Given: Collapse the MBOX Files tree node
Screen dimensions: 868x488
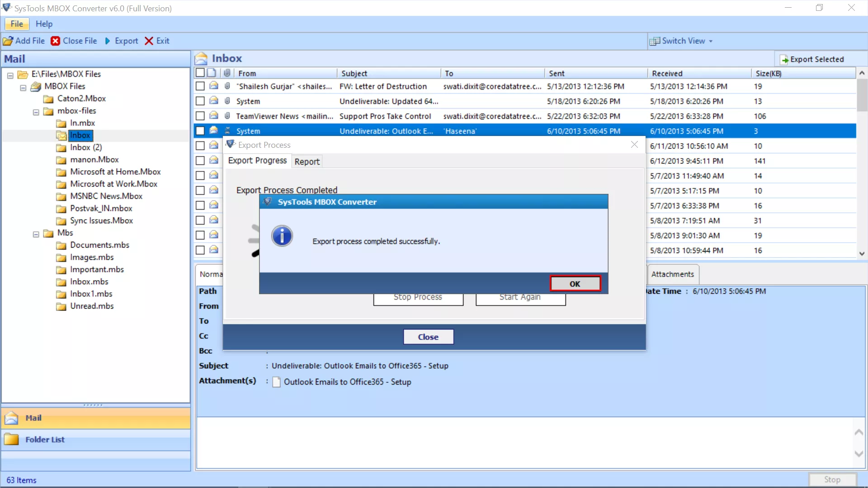Looking at the screenshot, I should (23, 88).
